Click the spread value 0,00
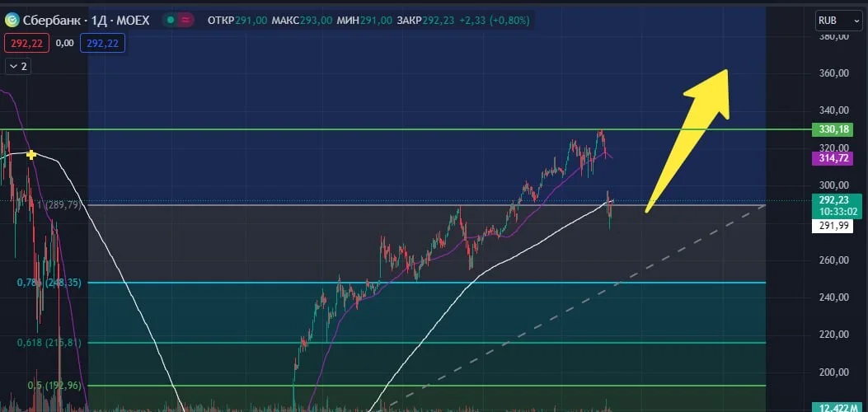This screenshot has width=868, height=412. (65, 43)
